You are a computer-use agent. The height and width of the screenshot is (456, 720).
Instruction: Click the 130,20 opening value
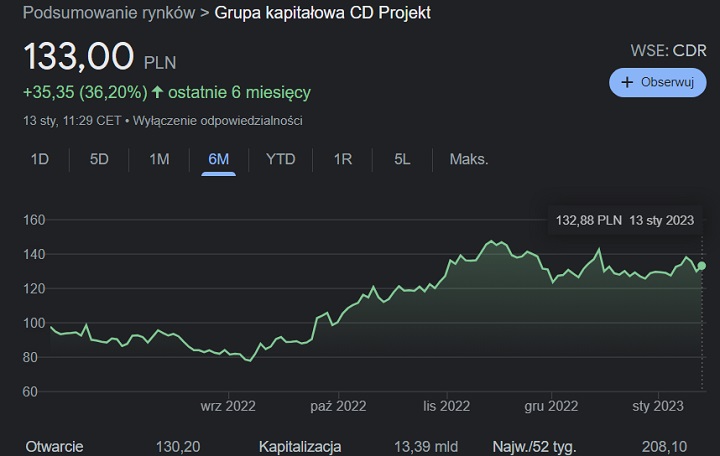(178, 446)
